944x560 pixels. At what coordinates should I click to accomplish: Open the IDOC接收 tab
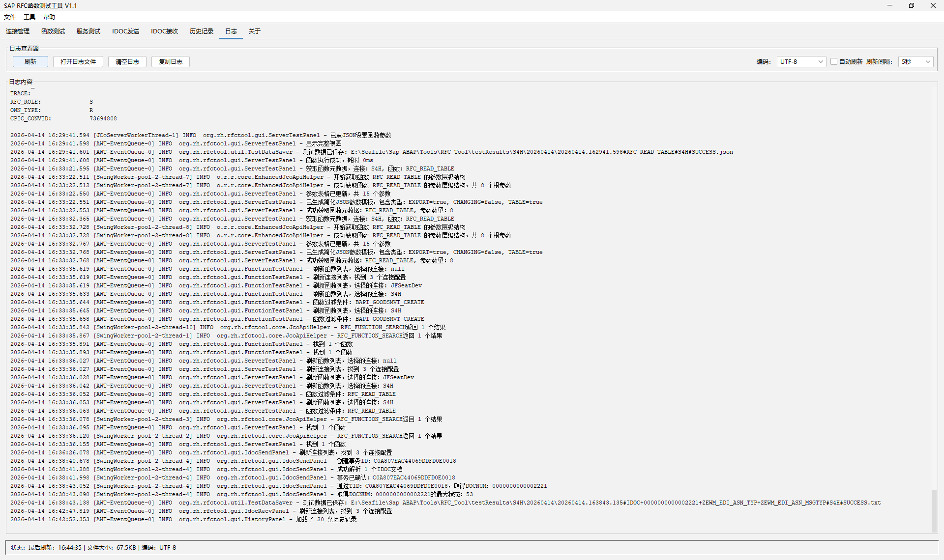pyautogui.click(x=165, y=31)
